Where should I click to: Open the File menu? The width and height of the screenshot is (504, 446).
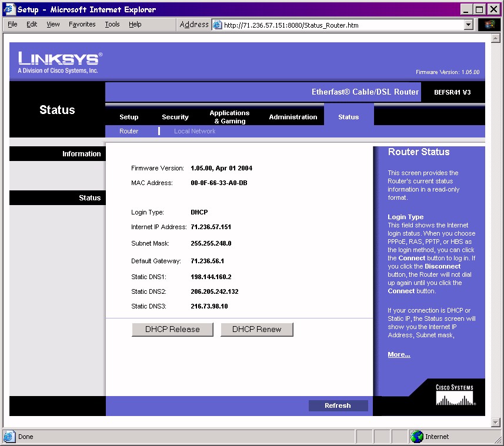(x=12, y=25)
